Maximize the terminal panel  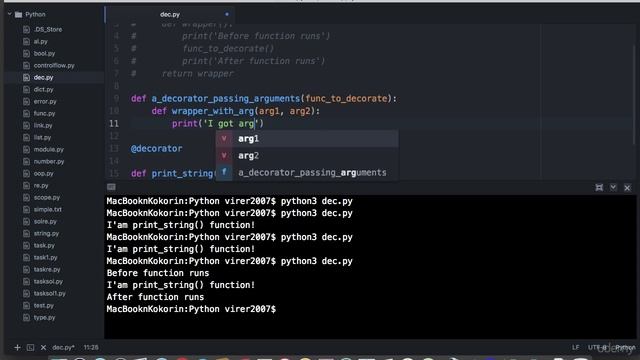[x=599, y=187]
